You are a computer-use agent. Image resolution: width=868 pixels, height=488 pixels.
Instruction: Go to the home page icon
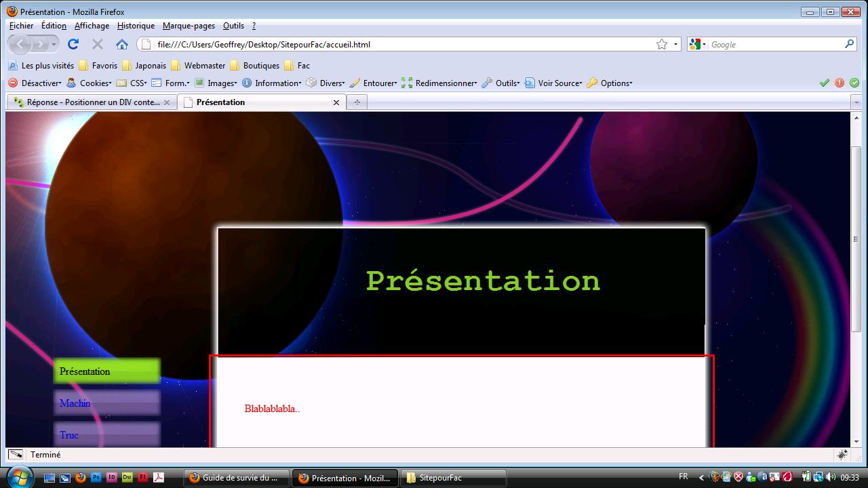122,44
